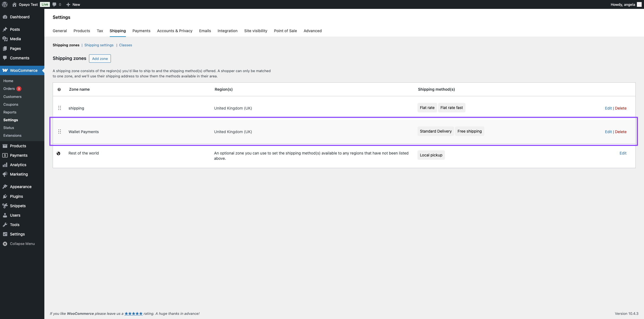This screenshot has width=644, height=319.
Task: Open the comments bubble icon in admin bar
Action: click(x=55, y=4)
